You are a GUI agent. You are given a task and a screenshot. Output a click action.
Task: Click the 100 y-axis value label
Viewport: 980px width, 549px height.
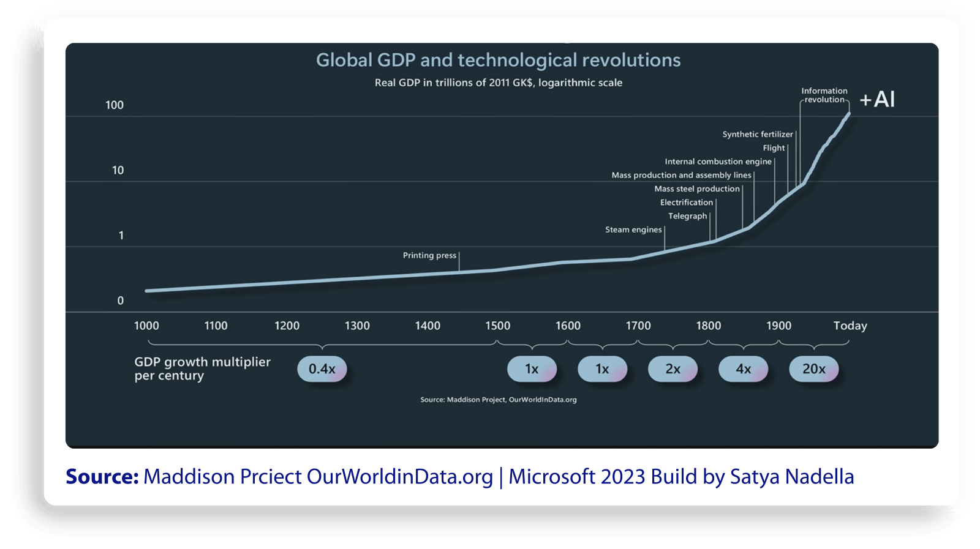click(x=115, y=105)
